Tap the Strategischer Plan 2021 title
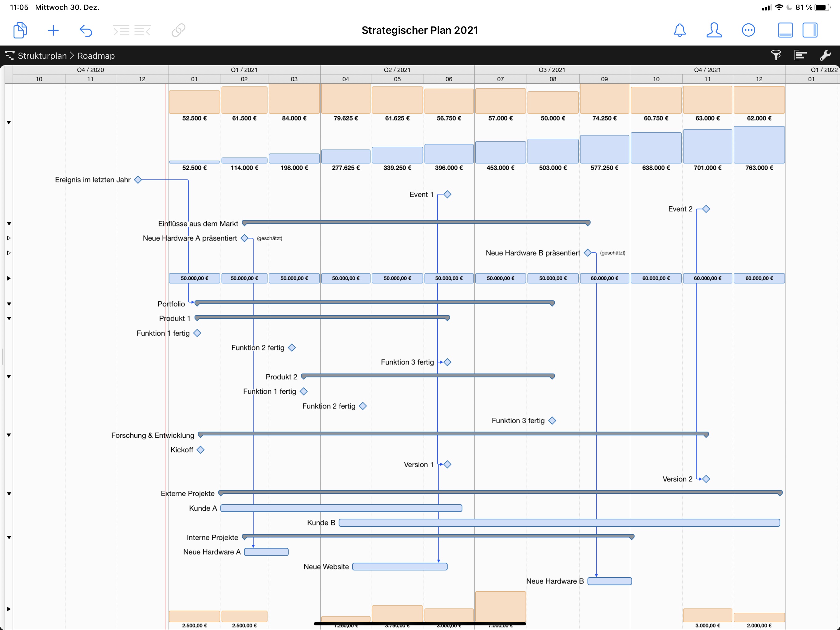 point(419,30)
